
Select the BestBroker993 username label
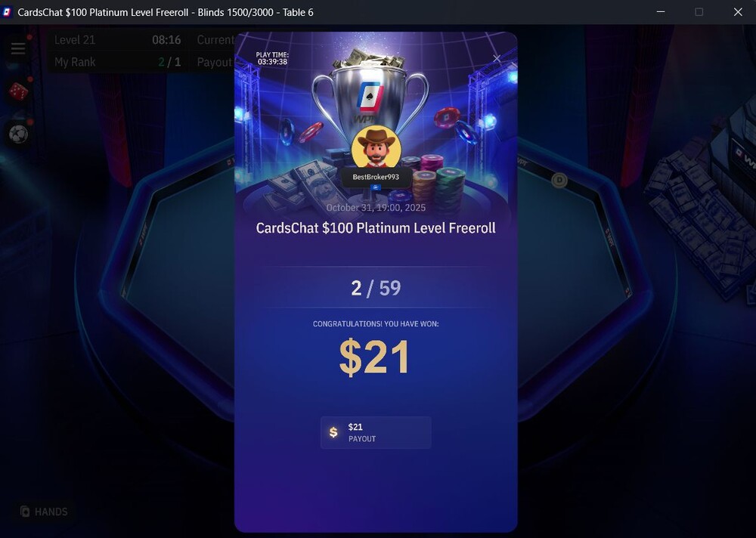(x=376, y=177)
